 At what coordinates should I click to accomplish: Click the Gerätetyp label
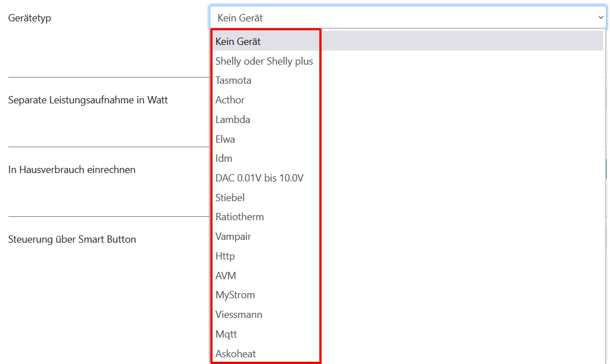coord(30,19)
